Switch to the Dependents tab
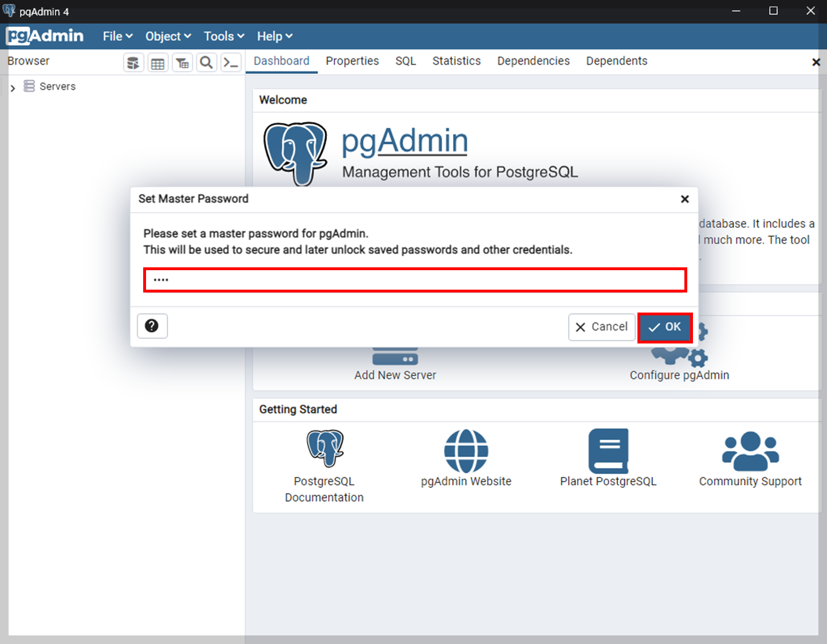The width and height of the screenshot is (827, 644). click(x=616, y=61)
